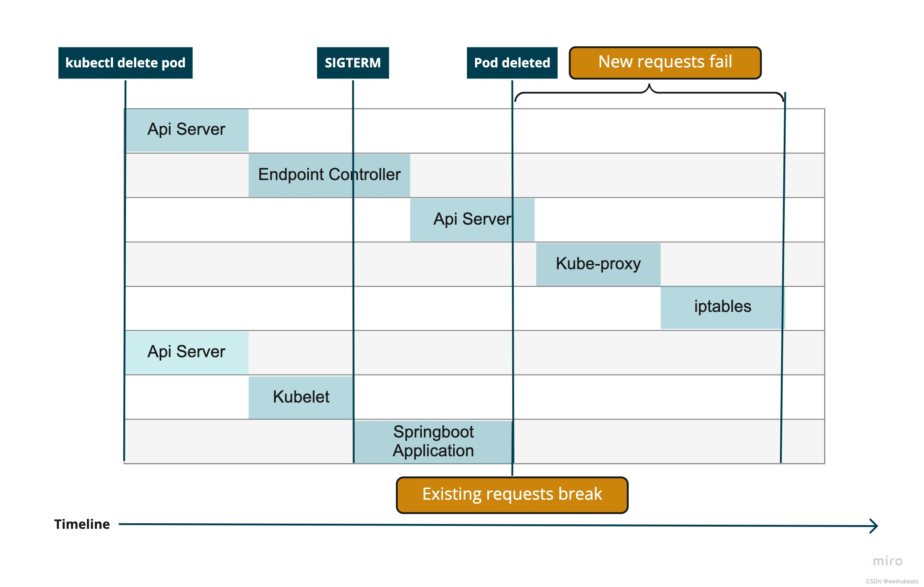
Task: Click the "kubectl delete pod" label box
Action: point(125,63)
